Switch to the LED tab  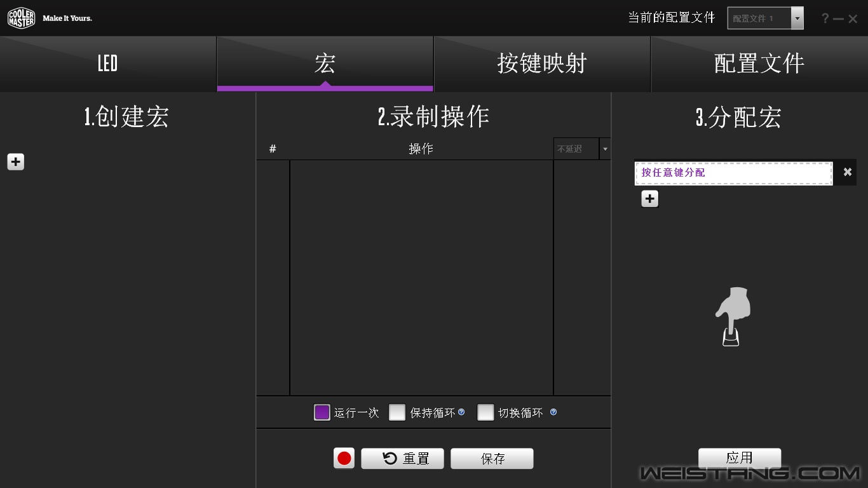click(x=108, y=64)
